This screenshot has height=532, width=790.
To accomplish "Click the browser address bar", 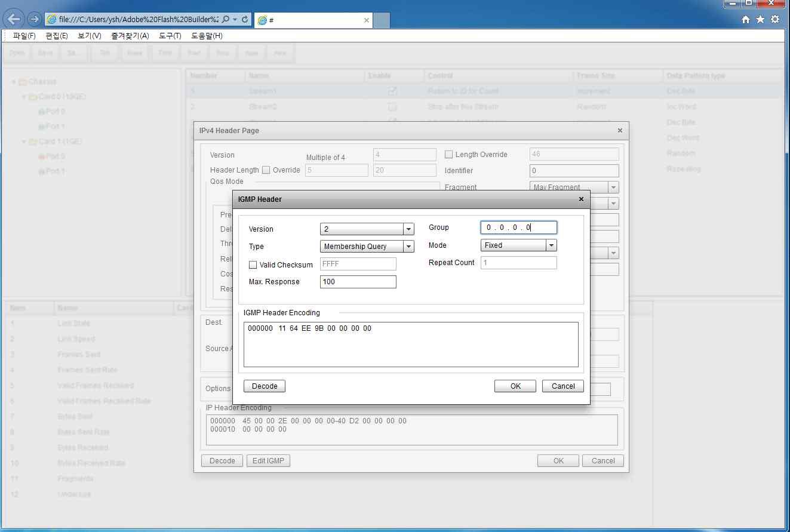I will point(139,20).
